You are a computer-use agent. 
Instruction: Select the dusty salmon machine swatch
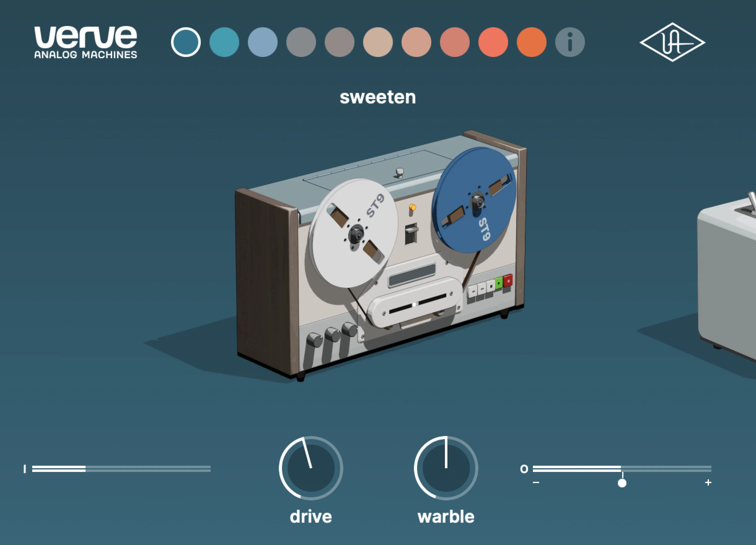455,42
